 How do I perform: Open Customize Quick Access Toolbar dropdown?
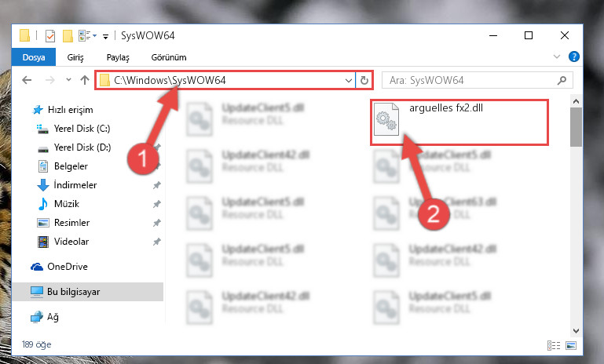coord(105,37)
